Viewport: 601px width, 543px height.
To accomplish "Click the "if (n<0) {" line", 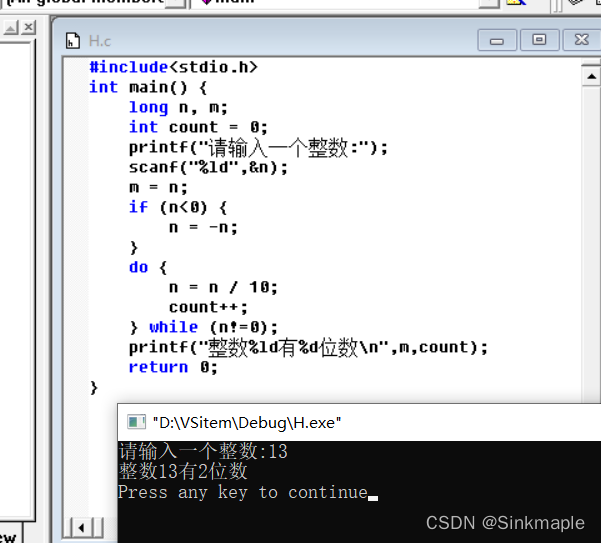I will (x=178, y=208).
